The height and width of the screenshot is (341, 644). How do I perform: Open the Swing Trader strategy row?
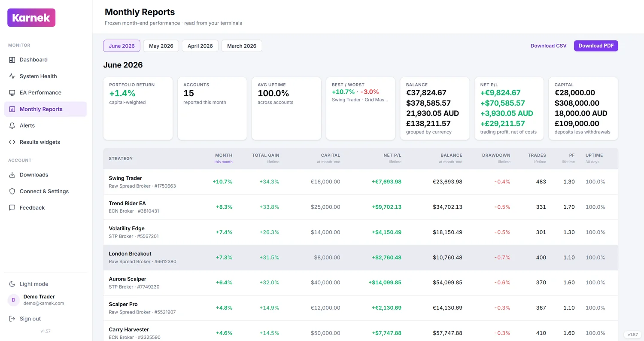click(x=361, y=182)
